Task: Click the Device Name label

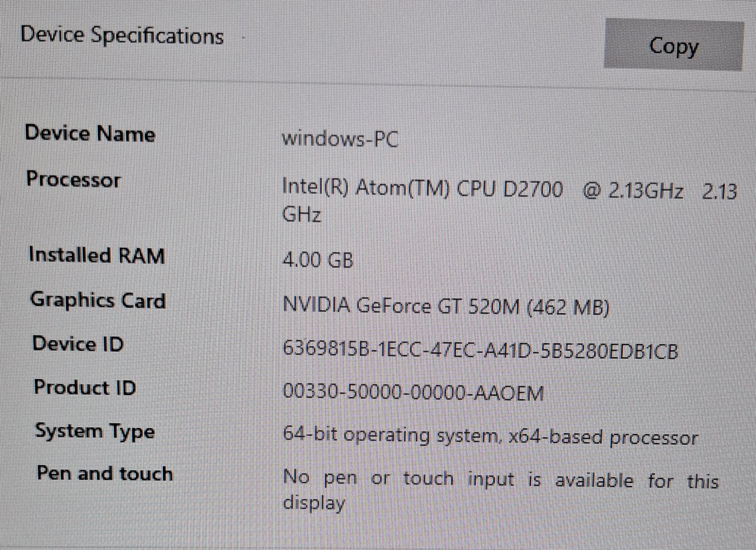Action: (x=90, y=133)
